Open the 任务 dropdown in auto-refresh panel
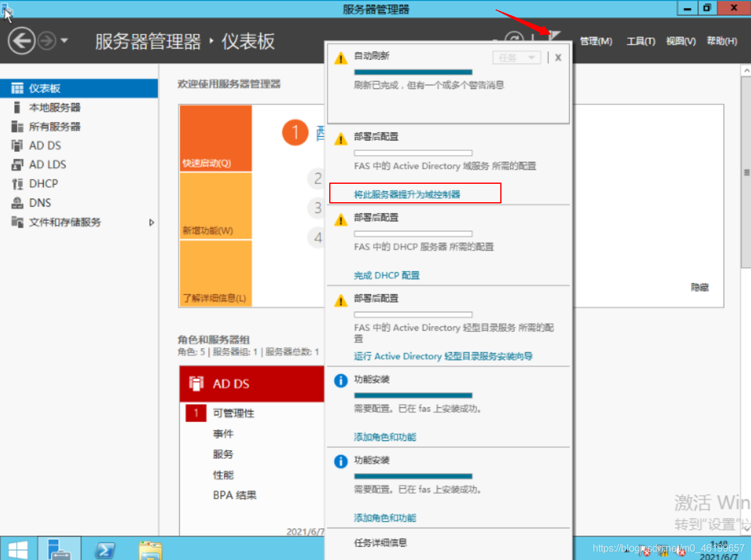Image resolution: width=751 pixels, height=560 pixels. [516, 57]
